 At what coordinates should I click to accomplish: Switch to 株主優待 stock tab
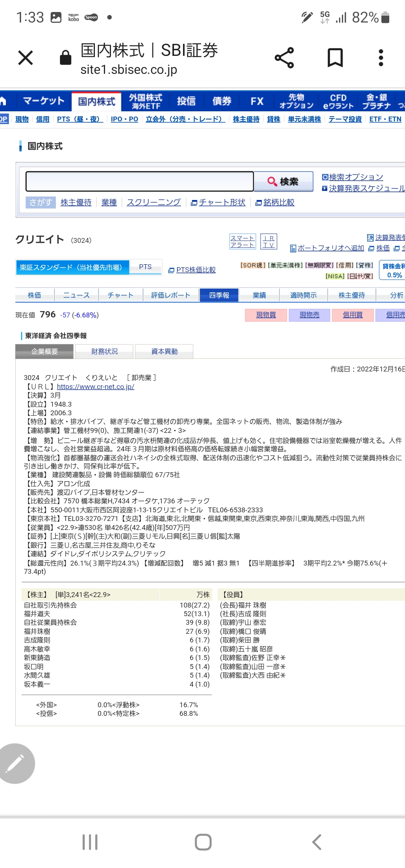pos(351,295)
